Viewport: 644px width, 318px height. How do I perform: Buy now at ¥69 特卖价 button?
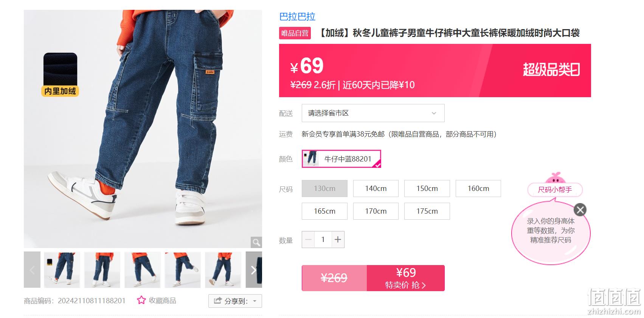click(405, 278)
